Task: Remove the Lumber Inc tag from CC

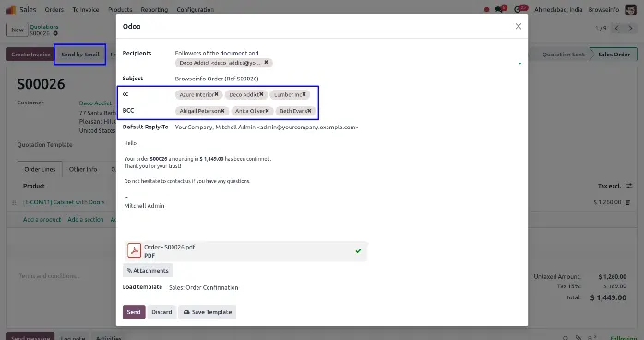Action: (x=304, y=94)
